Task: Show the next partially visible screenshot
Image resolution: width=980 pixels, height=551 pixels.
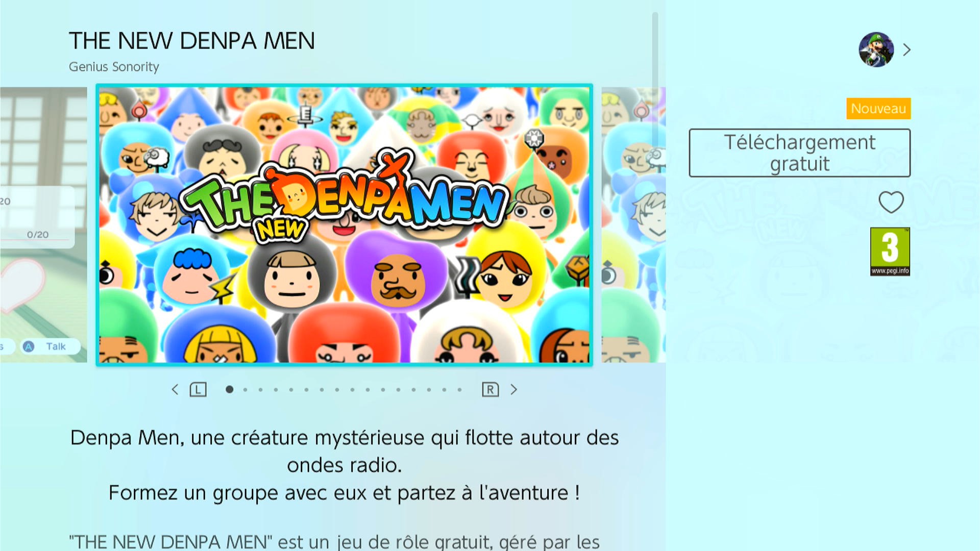Action: pyautogui.click(x=633, y=225)
